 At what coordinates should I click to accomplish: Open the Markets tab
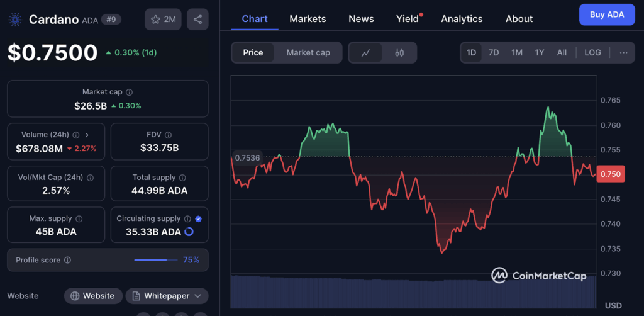pos(308,19)
